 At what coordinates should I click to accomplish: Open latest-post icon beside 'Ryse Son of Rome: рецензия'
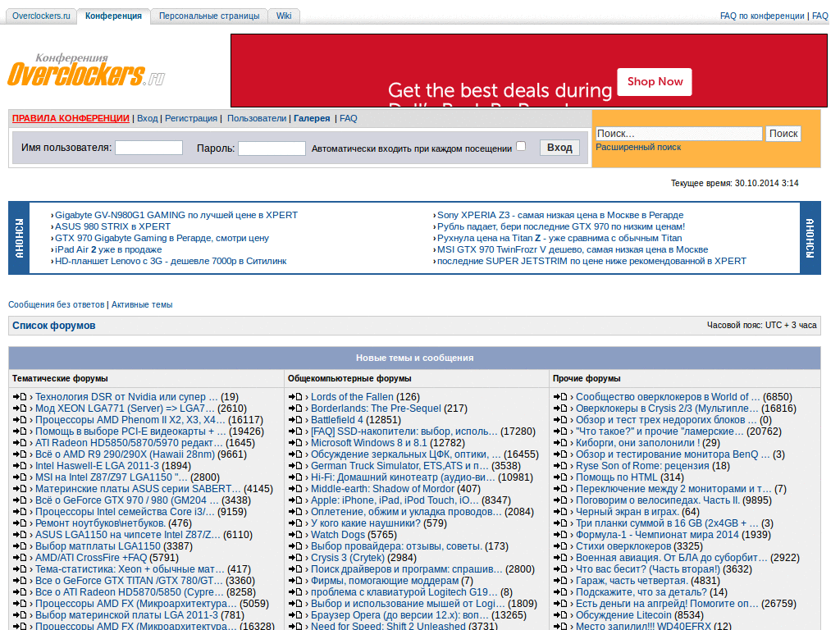coord(560,466)
